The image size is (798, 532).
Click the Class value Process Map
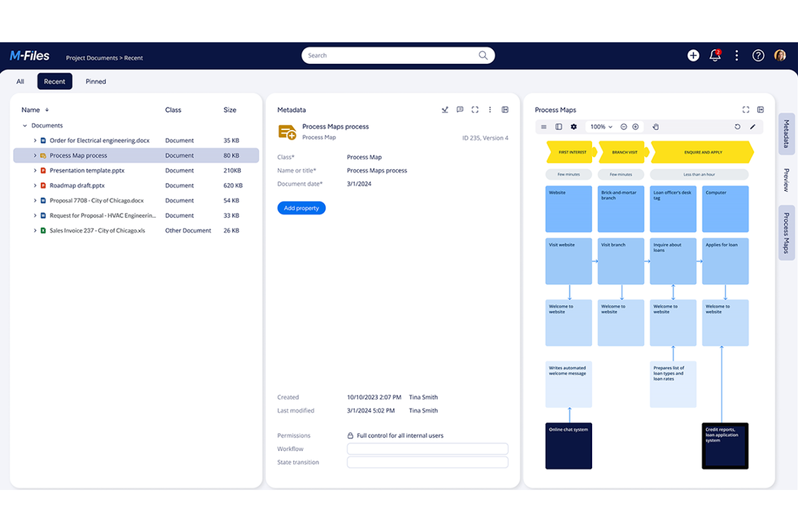364,157
